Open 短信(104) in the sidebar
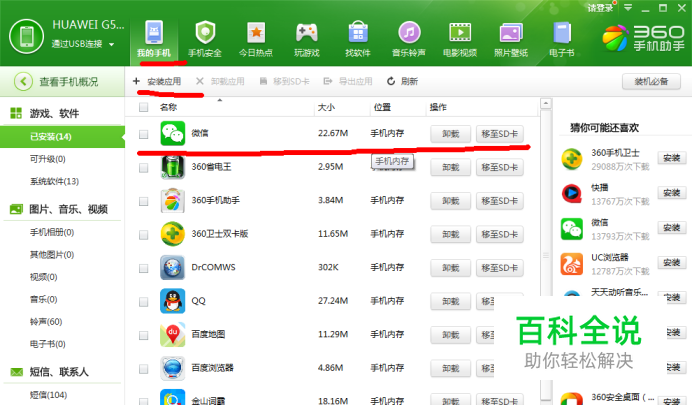This screenshot has height=405, width=692. point(48,395)
